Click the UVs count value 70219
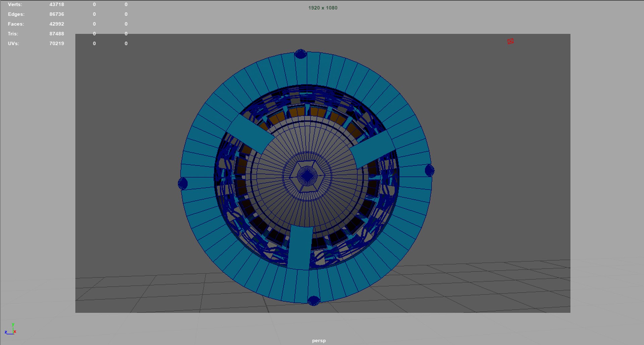Screen dimensions: 644x345 point(57,43)
